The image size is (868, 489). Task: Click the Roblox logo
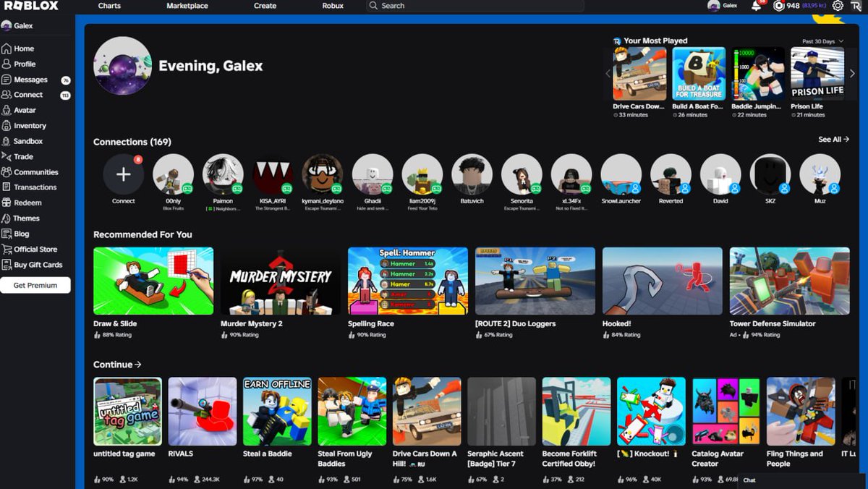[x=31, y=6]
